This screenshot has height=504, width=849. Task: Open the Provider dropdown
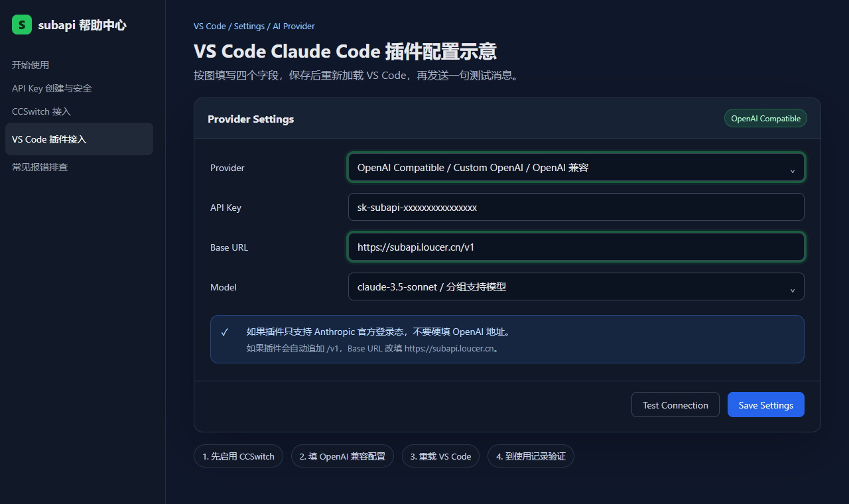click(x=576, y=168)
